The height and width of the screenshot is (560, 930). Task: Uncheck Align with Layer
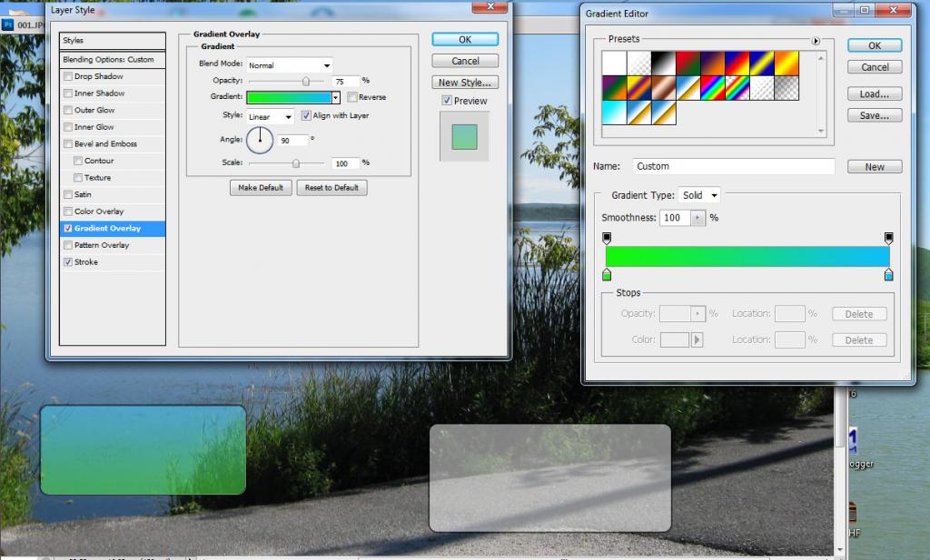306,115
